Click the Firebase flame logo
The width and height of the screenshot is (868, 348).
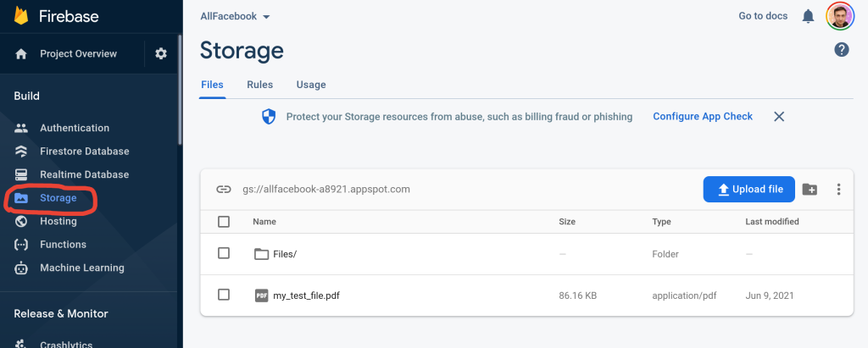(x=21, y=15)
